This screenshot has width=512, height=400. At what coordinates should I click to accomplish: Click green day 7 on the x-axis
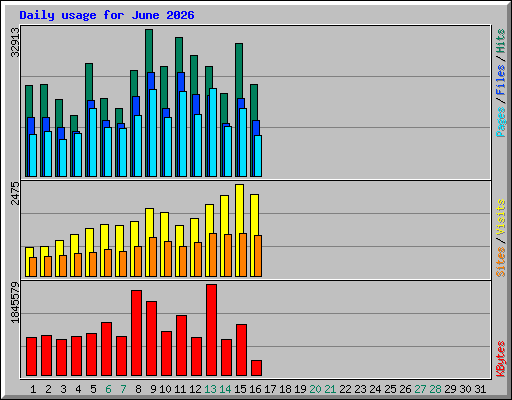[x=123, y=389]
